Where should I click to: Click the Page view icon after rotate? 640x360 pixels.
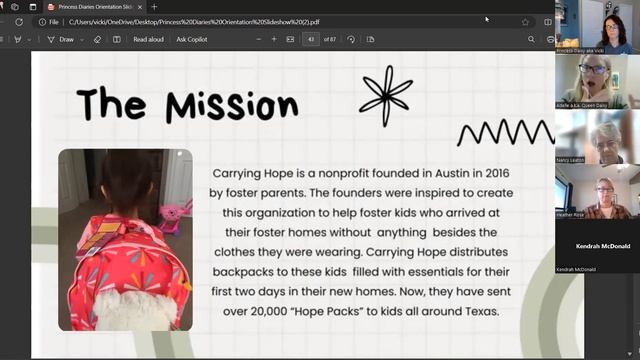370,39
